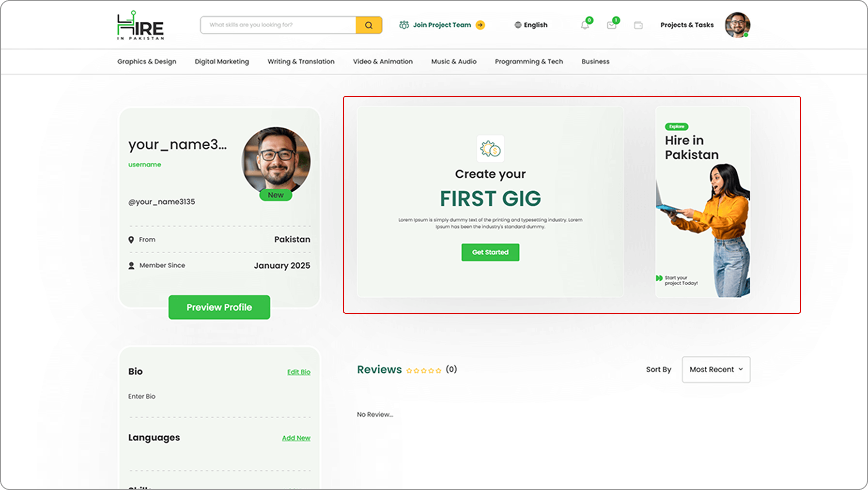Click the FIRST GIG heading text
This screenshot has height=490, width=868.
(490, 199)
